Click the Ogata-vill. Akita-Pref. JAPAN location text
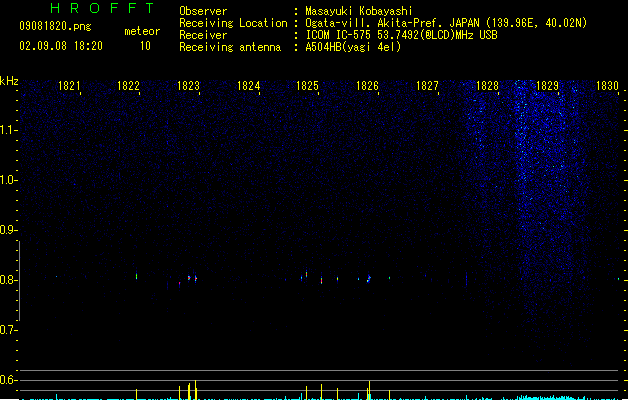 pyautogui.click(x=446, y=23)
